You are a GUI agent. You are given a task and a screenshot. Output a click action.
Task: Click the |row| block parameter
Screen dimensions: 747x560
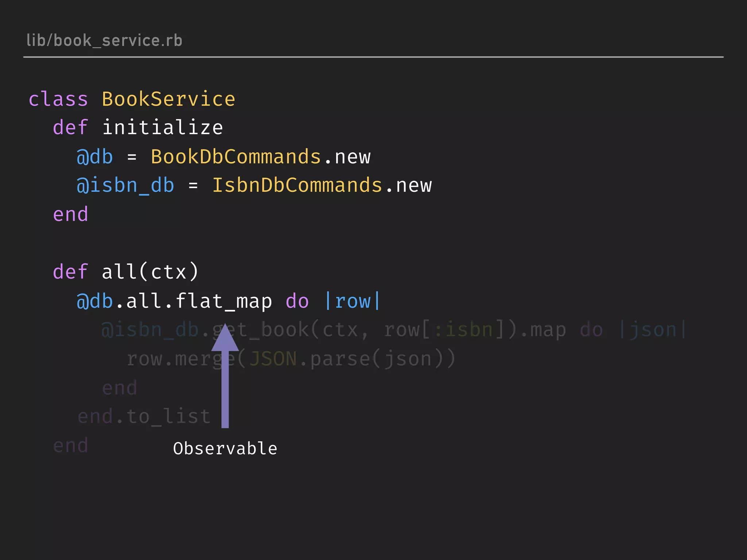click(x=353, y=301)
